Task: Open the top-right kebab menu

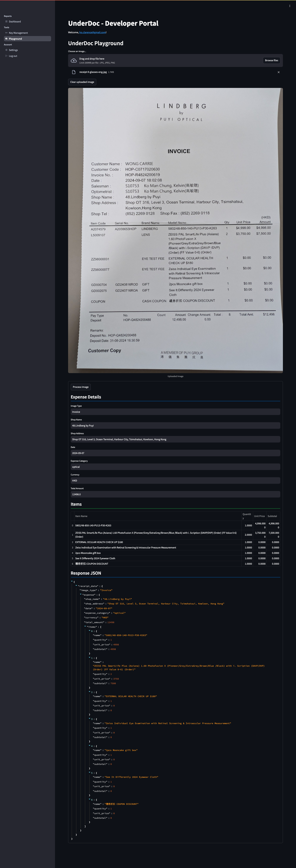Action: click(290, 6)
